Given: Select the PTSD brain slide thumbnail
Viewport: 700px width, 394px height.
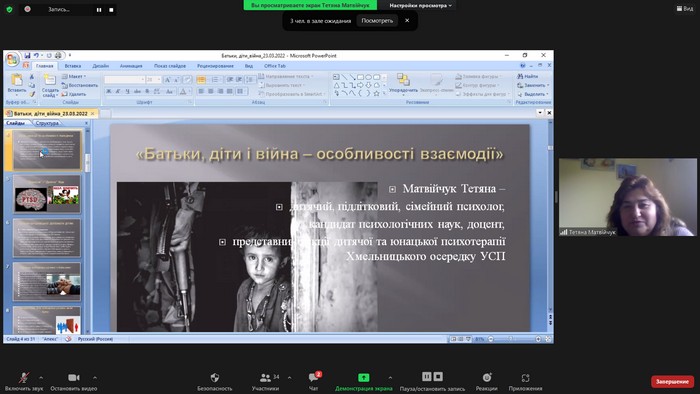Looking at the screenshot, I should [x=47, y=194].
